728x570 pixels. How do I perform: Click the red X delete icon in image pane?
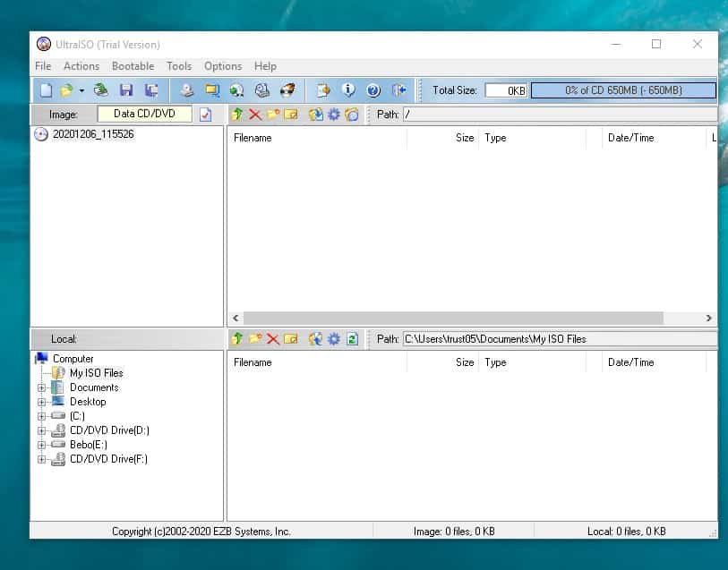255,115
